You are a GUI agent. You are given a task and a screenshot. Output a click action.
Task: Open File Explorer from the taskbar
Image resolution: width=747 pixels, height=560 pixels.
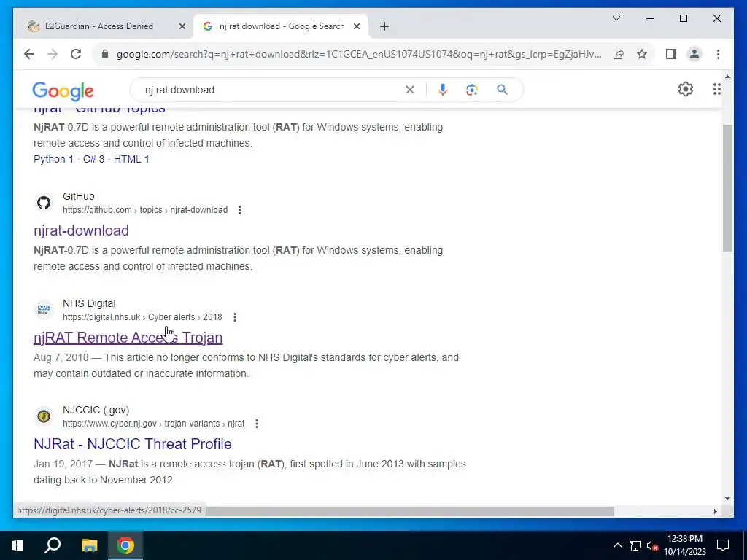(x=89, y=545)
